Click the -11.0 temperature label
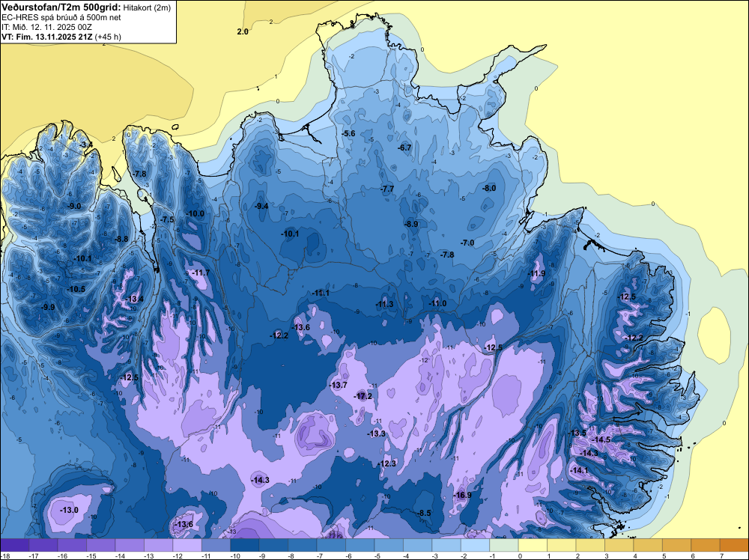 (x=437, y=304)
